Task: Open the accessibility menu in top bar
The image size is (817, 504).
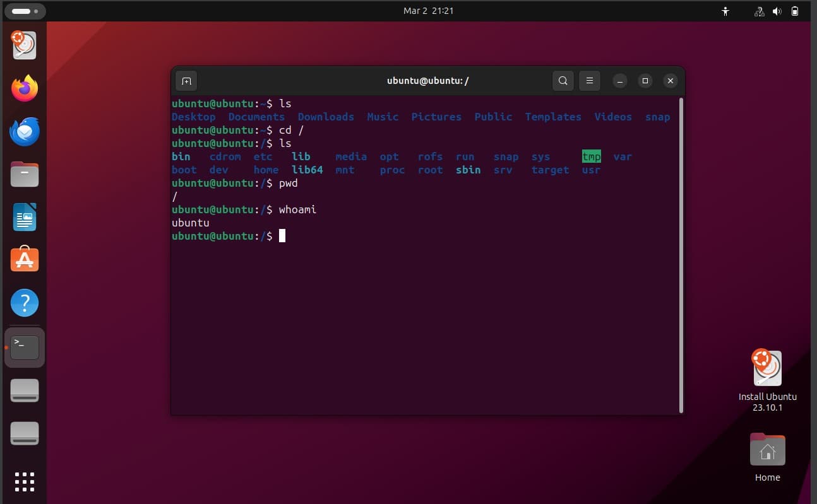Action: click(x=725, y=11)
